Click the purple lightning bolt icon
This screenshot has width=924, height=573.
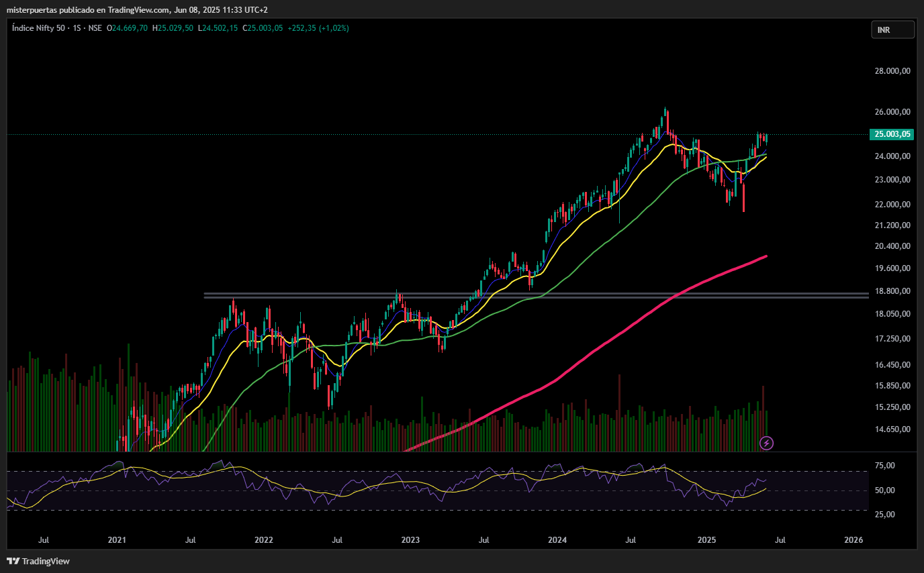(767, 443)
